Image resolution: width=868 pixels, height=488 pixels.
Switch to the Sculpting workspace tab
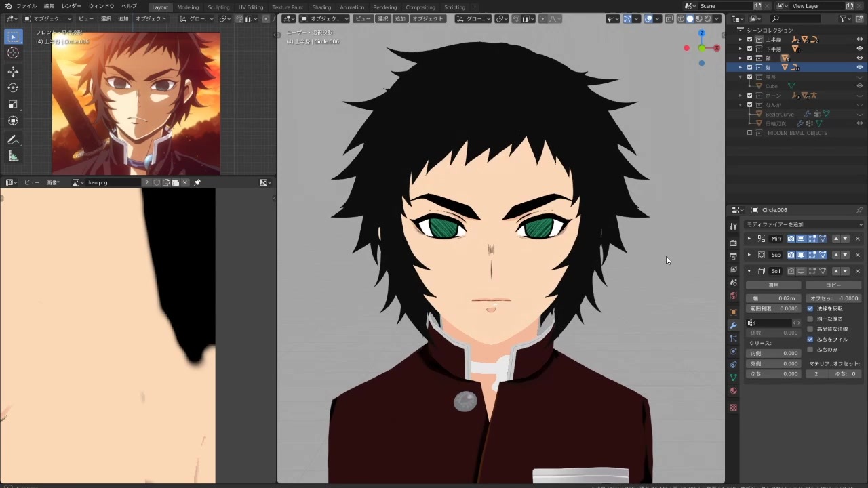(218, 7)
